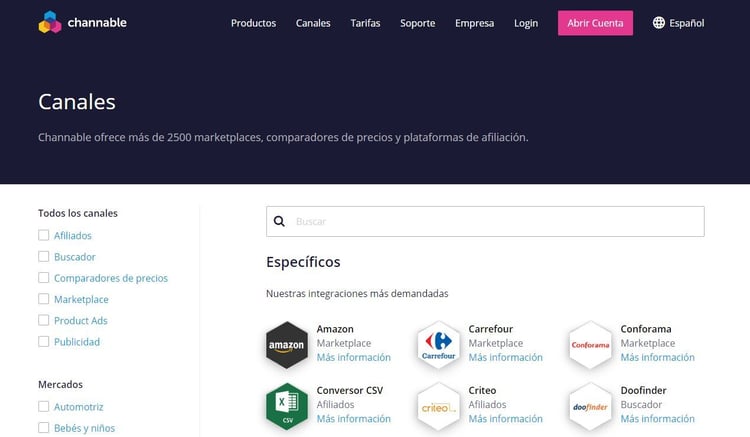Tick the Product Ads checkbox
This screenshot has width=750, height=437.
[x=44, y=320]
